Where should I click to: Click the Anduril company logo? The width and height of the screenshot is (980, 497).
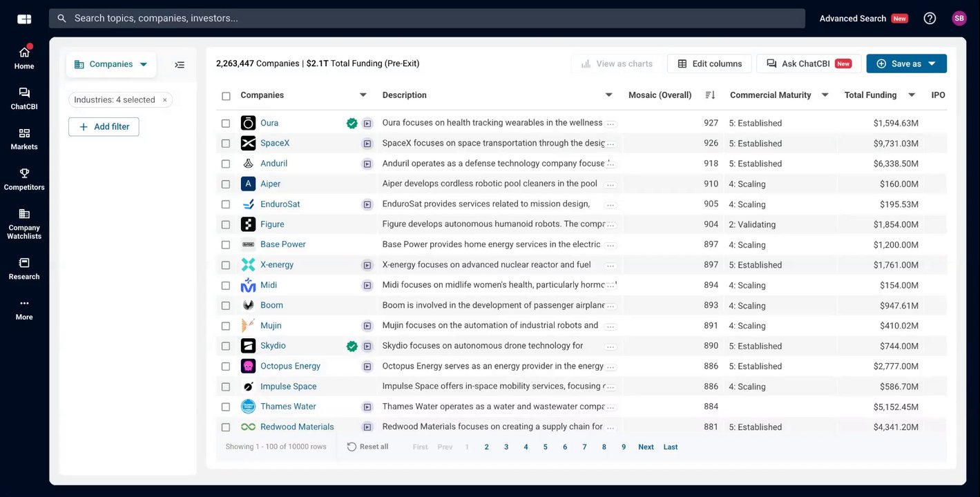(x=248, y=164)
